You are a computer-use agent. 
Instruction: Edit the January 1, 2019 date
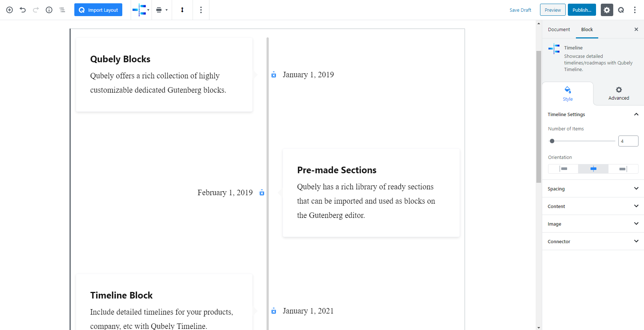(308, 75)
